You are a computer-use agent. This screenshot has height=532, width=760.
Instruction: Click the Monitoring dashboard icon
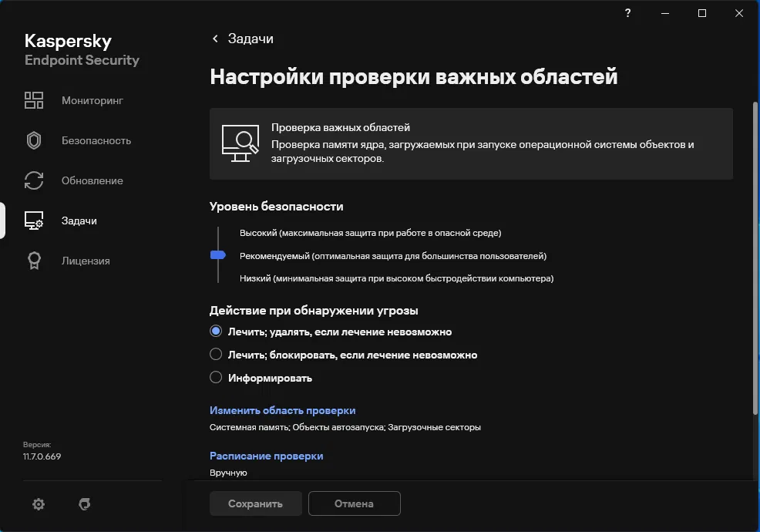pos(34,100)
